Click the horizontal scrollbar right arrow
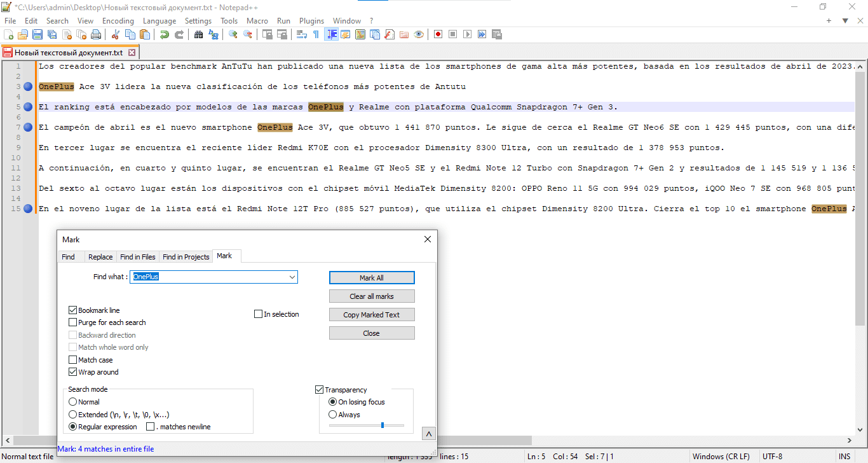The image size is (868, 463). coord(850,440)
